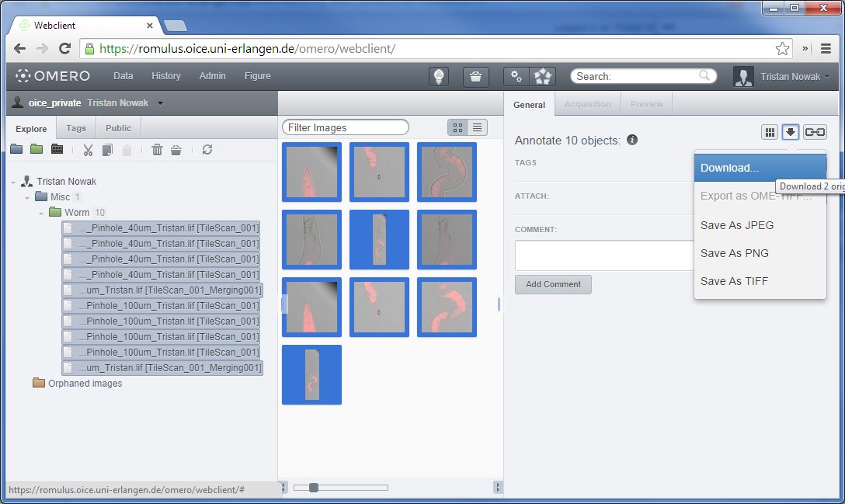Refresh the tree with the reload icon
845x504 pixels.
[x=207, y=149]
